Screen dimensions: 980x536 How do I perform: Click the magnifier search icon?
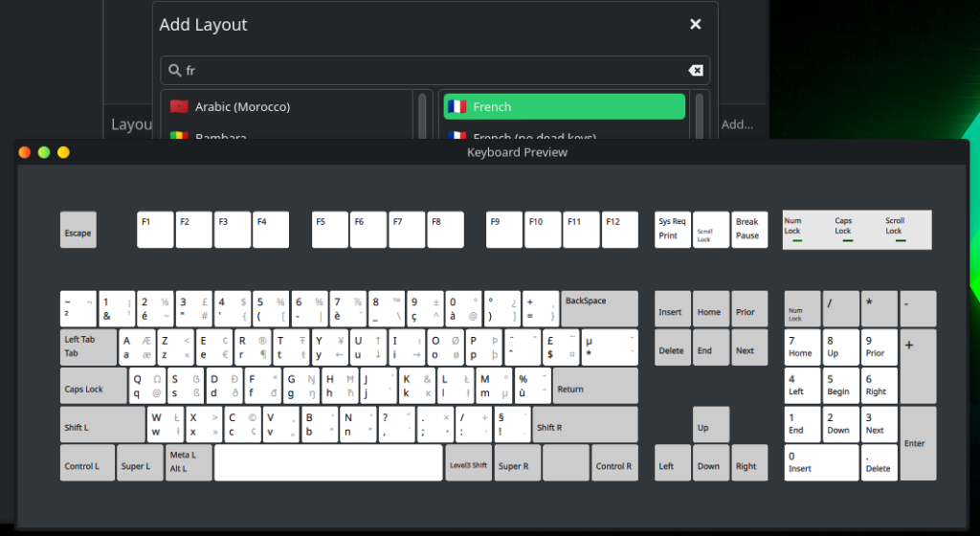tap(174, 71)
